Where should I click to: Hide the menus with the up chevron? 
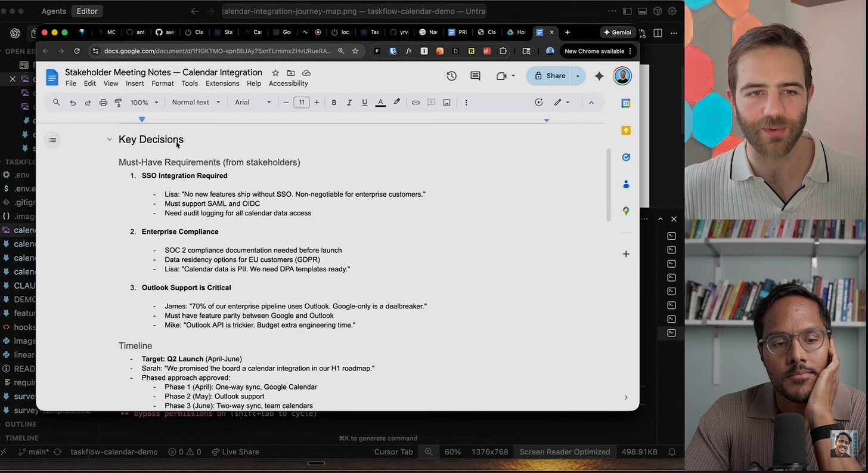[x=591, y=103]
